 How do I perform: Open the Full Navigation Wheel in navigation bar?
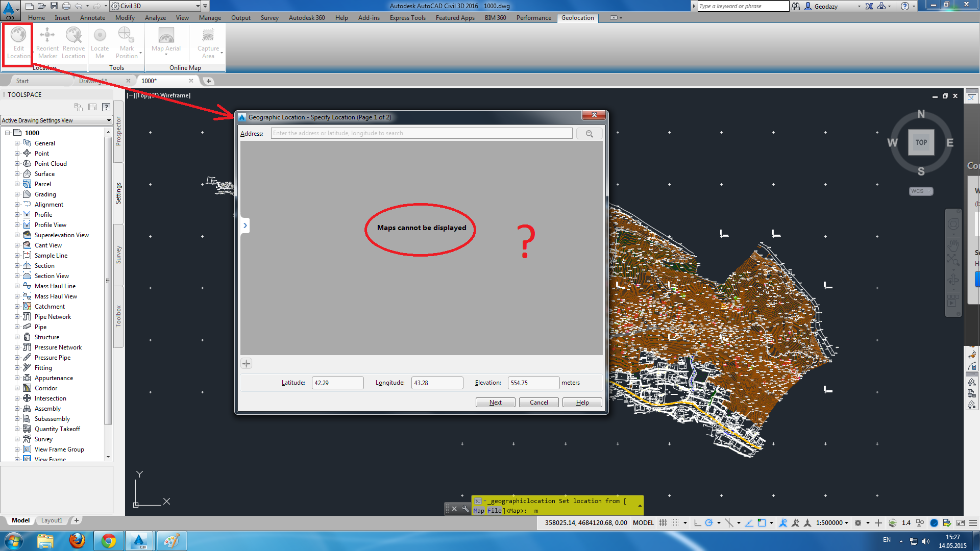pos(953,224)
